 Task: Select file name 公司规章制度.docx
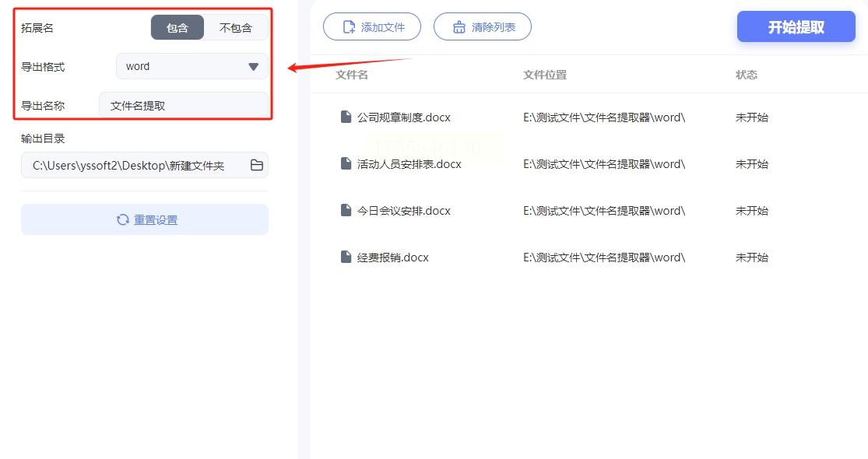point(403,117)
